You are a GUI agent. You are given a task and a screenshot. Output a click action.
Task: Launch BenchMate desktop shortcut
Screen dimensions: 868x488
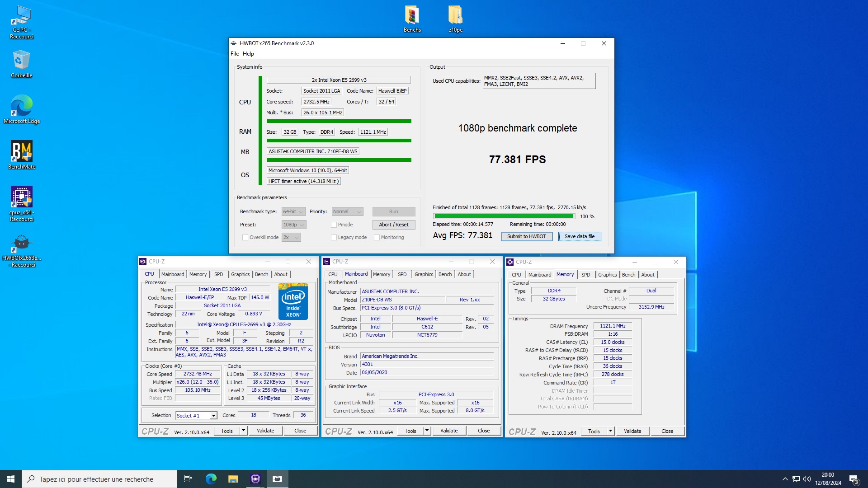pyautogui.click(x=21, y=155)
